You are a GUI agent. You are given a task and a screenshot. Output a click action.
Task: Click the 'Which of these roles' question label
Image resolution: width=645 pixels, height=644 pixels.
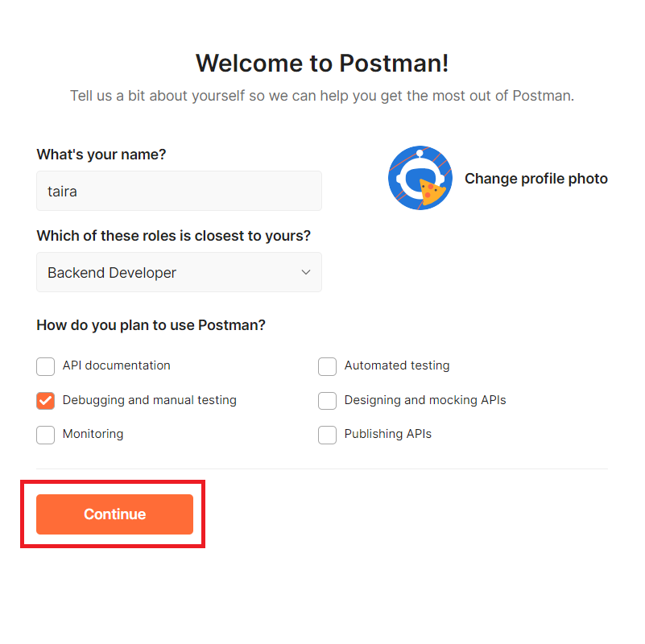point(174,236)
